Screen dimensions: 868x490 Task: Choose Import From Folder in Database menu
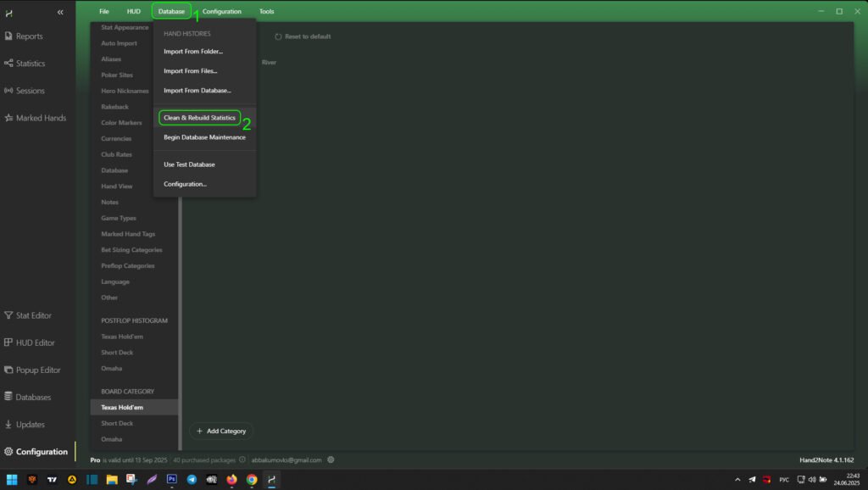193,52
